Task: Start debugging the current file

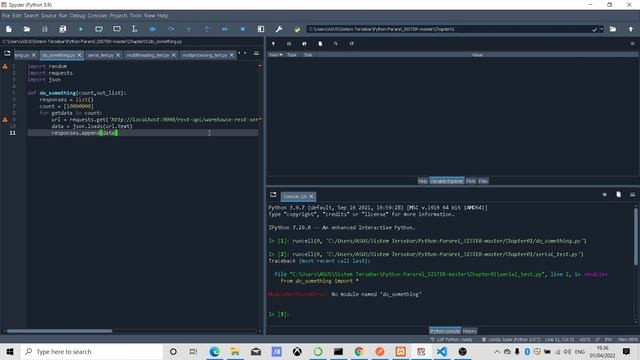Action: pos(153,29)
